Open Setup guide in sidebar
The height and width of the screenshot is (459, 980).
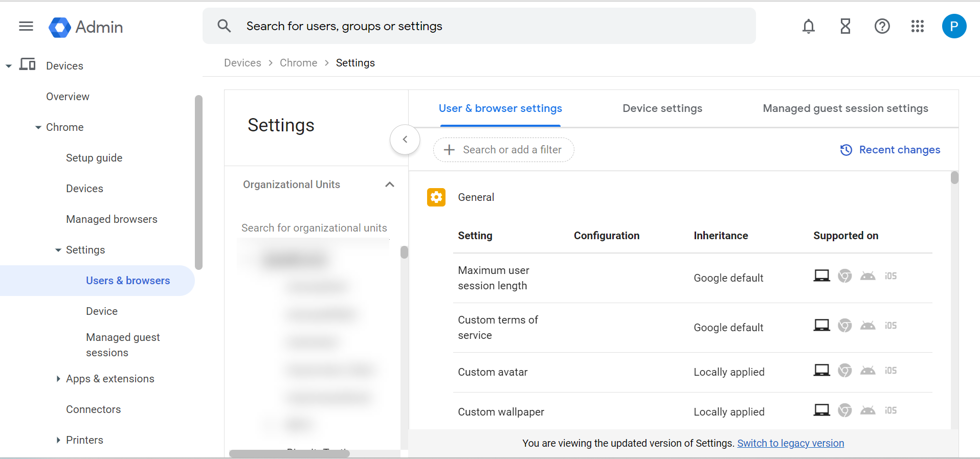[94, 158]
